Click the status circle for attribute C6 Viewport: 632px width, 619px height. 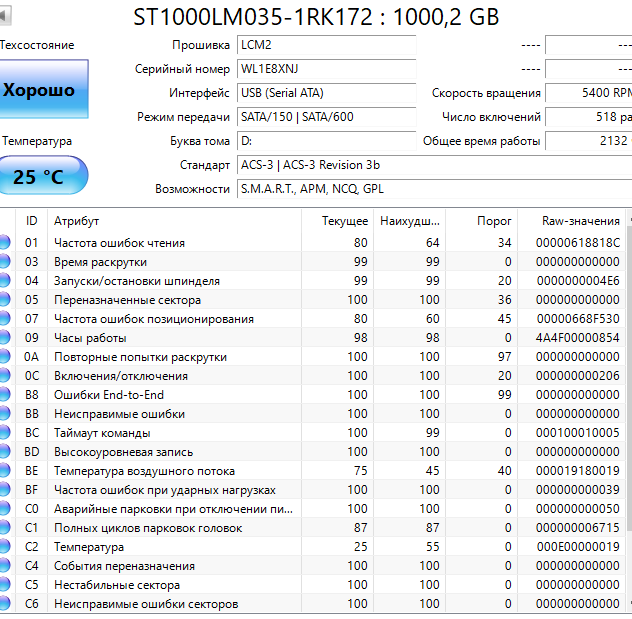[x=4, y=603]
